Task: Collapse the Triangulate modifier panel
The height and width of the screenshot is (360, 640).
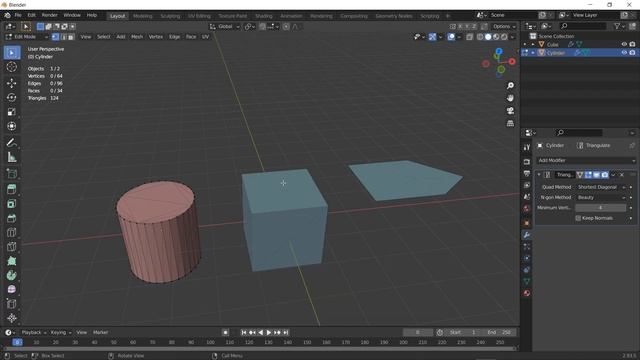Action: 539,175
